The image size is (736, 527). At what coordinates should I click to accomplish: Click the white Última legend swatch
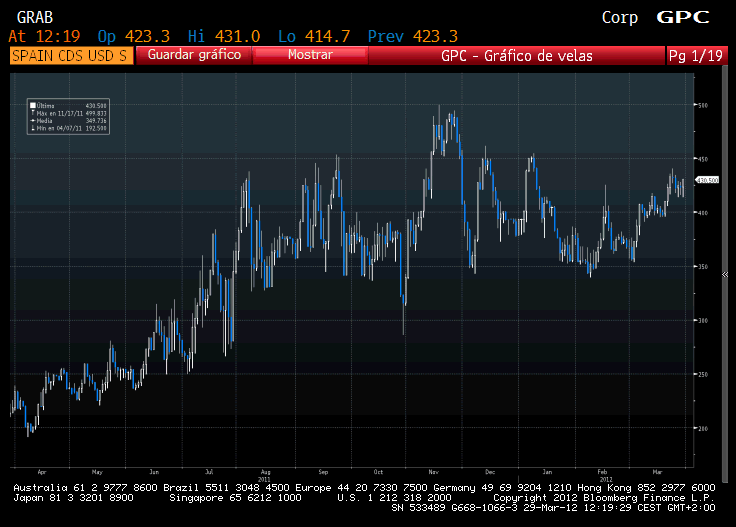coord(33,106)
